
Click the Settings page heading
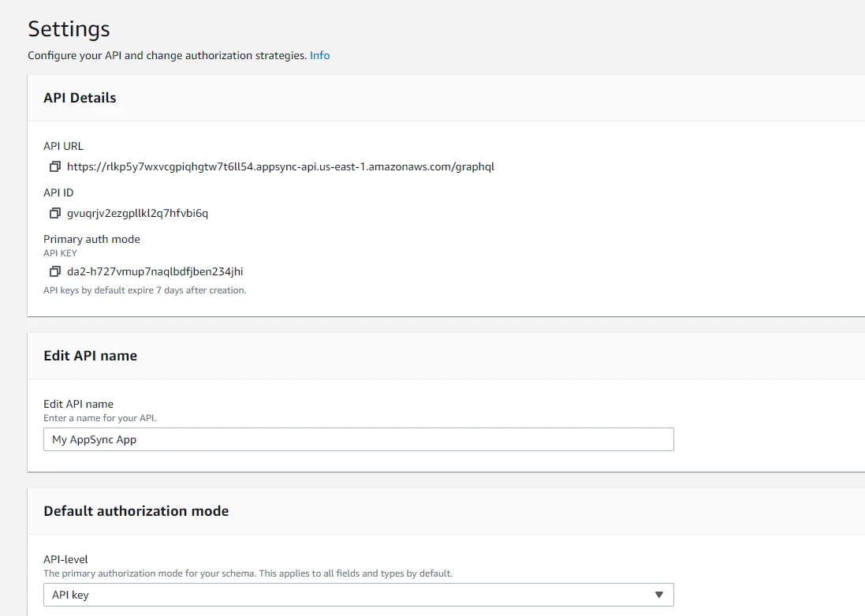pyautogui.click(x=69, y=29)
